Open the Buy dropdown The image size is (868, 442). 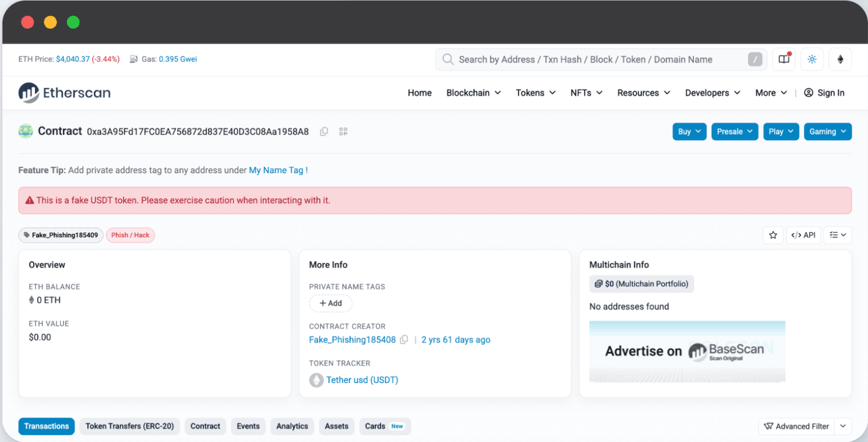click(x=690, y=132)
